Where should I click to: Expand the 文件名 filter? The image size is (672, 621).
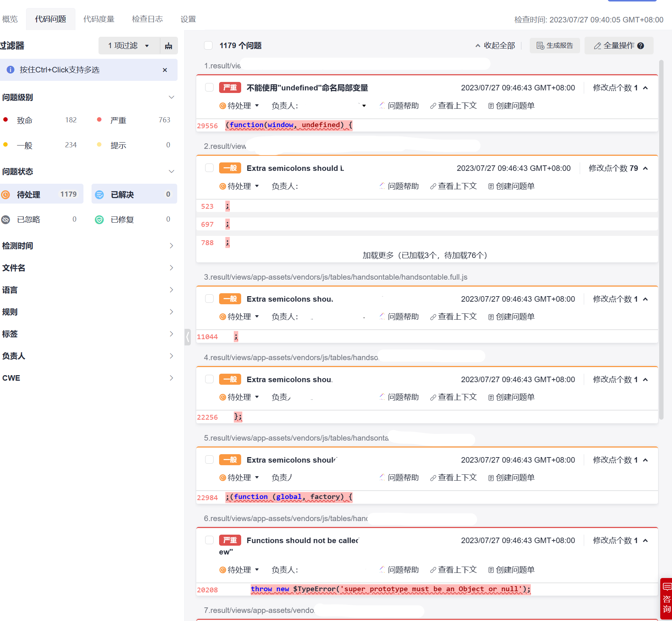click(x=171, y=268)
